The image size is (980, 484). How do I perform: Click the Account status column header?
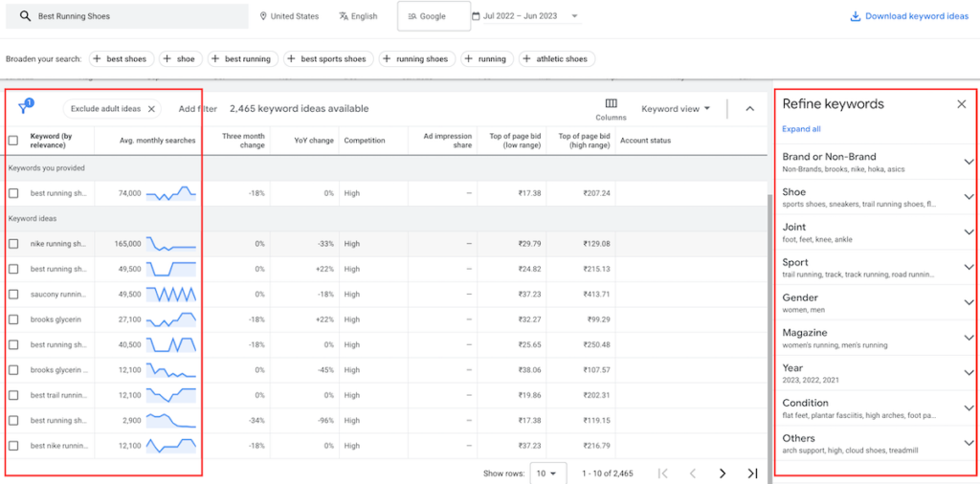click(645, 141)
